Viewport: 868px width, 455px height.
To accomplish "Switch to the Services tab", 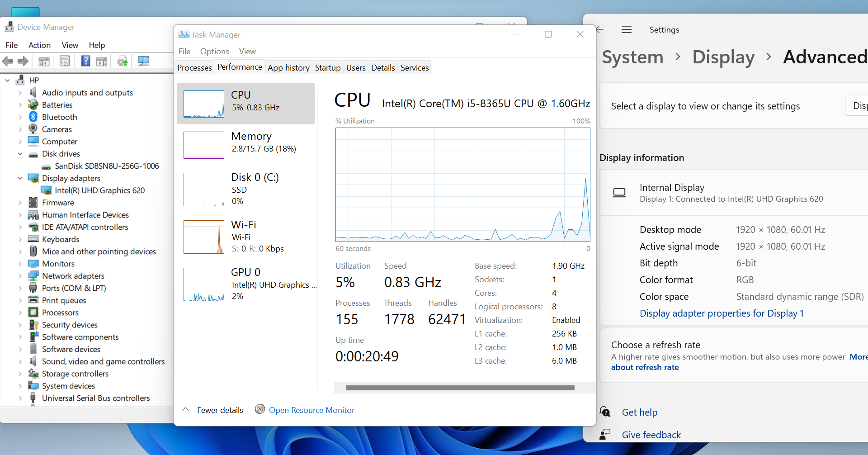I will pyautogui.click(x=415, y=67).
